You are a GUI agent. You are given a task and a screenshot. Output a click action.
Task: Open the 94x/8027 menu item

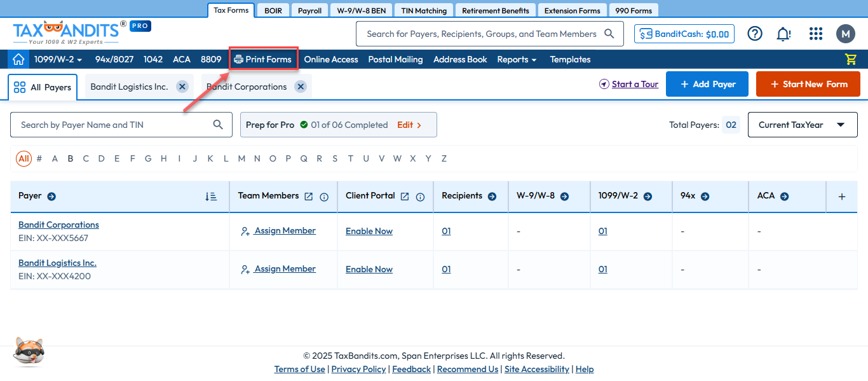click(x=114, y=59)
